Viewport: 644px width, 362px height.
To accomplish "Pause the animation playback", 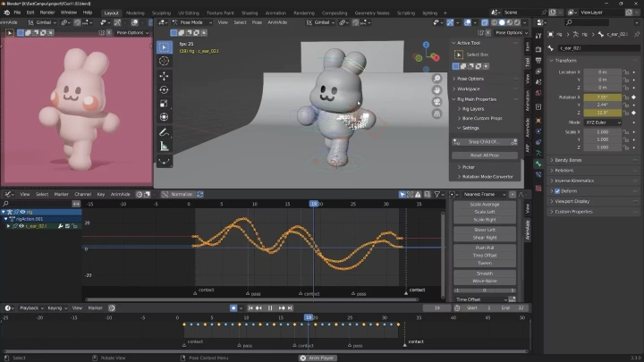I will (x=270, y=307).
